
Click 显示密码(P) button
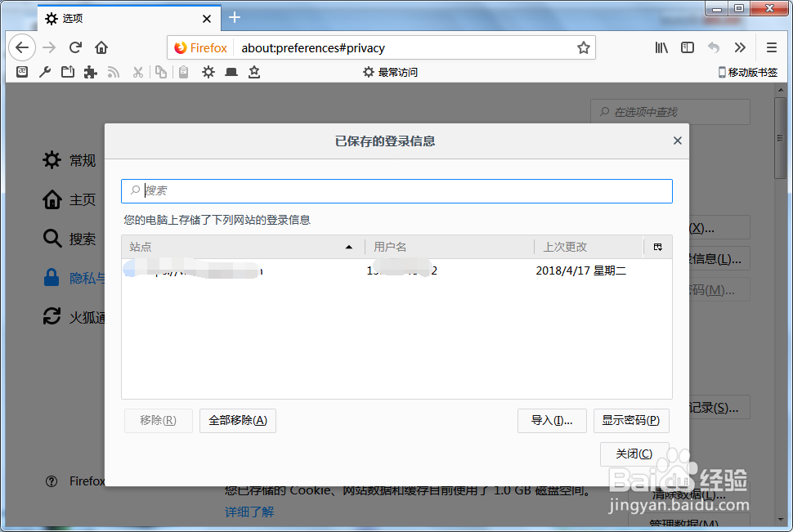[631, 420]
